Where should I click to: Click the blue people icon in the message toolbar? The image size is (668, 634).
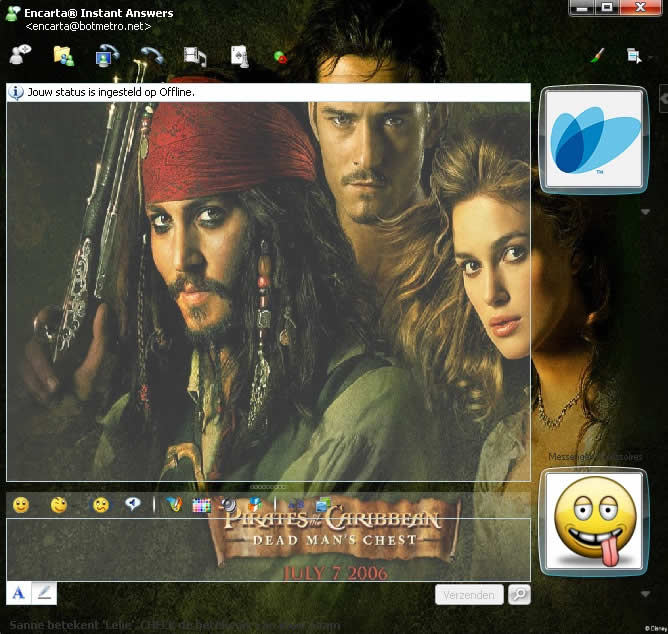(x=296, y=504)
